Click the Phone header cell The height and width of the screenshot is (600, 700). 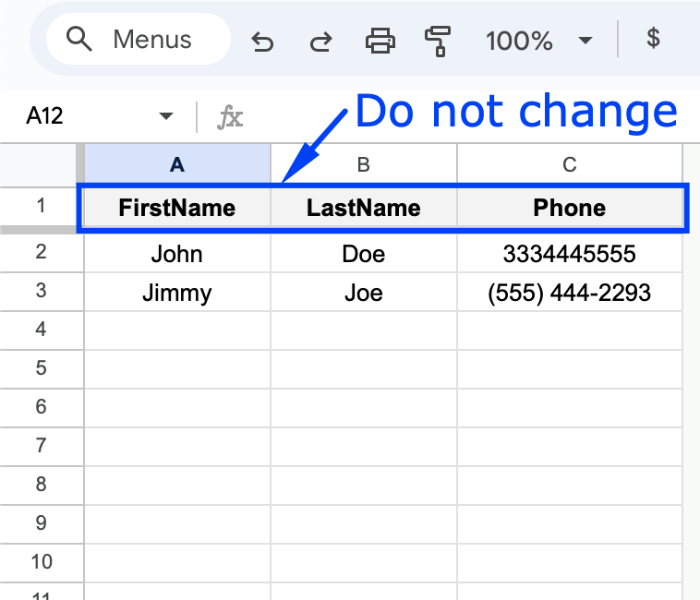click(x=570, y=208)
